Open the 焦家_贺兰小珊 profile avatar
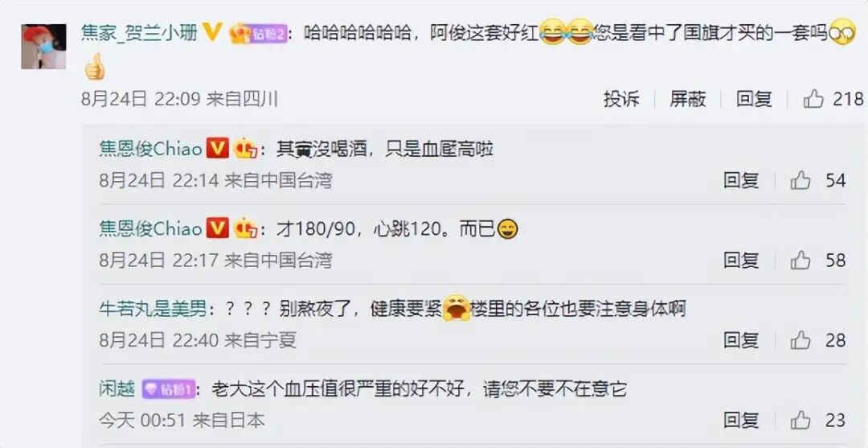Image resolution: width=868 pixels, height=448 pixels. click(43, 47)
